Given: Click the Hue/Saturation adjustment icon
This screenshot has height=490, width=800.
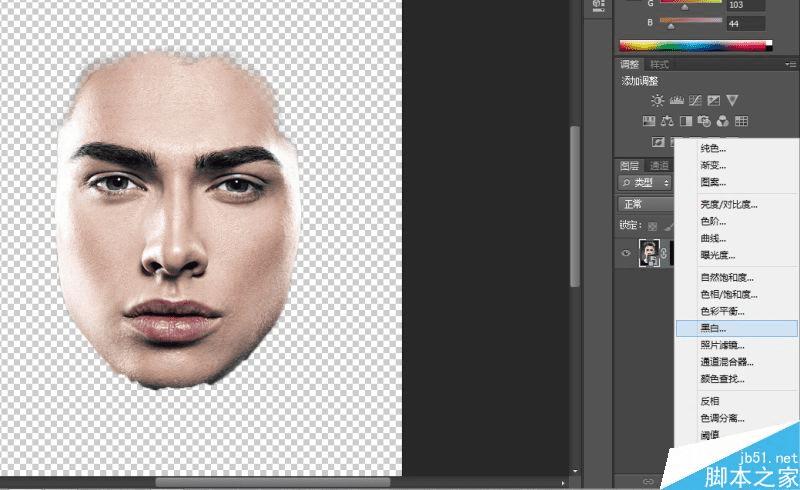Looking at the screenshot, I should 647,122.
